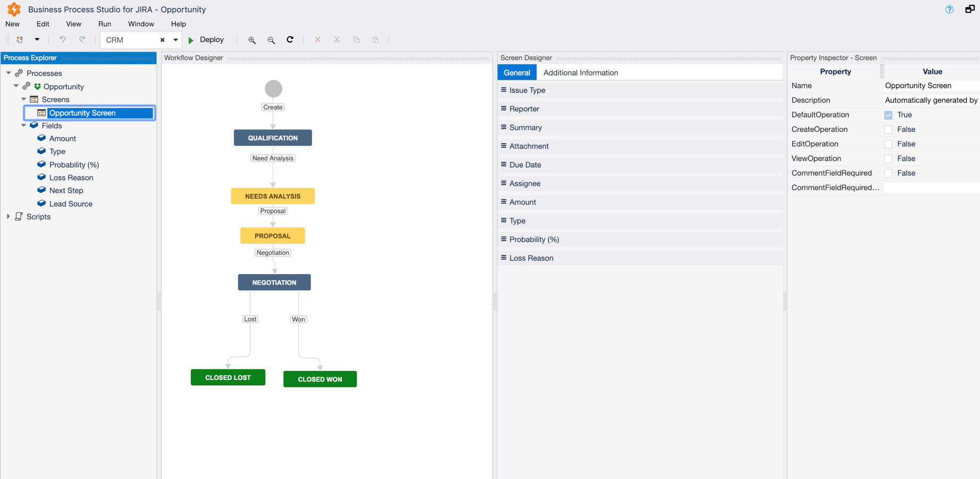The image size is (980, 479).
Task: Enable the CommentFieldRequired checkbox
Action: click(x=888, y=173)
